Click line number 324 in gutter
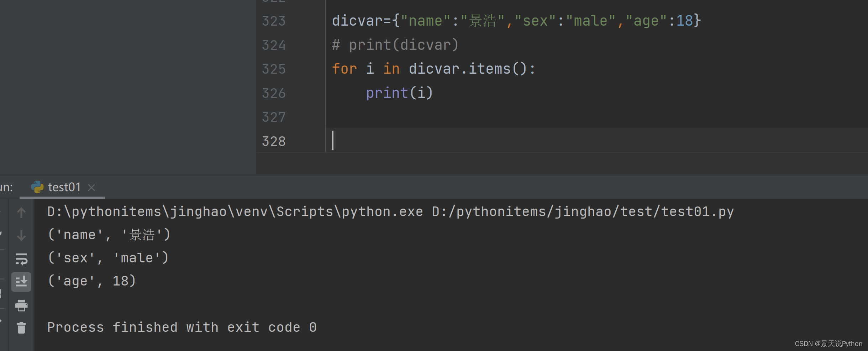Image resolution: width=868 pixels, height=351 pixels. pos(274,45)
